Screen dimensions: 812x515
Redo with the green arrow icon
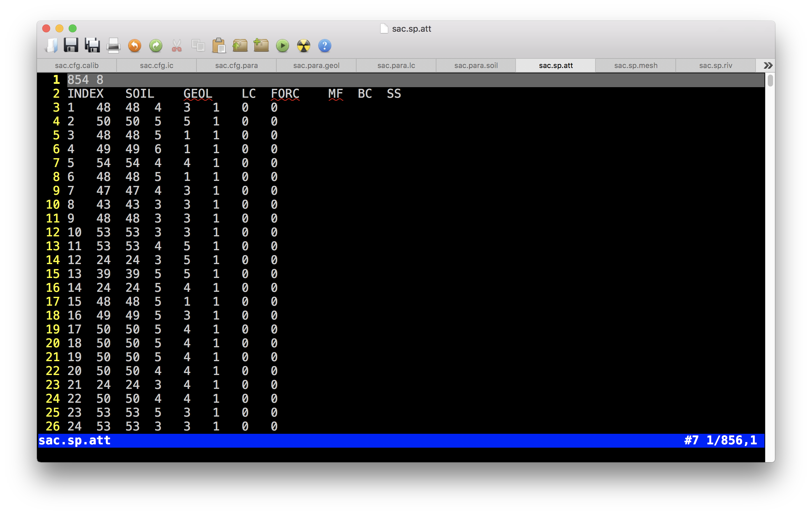point(156,46)
